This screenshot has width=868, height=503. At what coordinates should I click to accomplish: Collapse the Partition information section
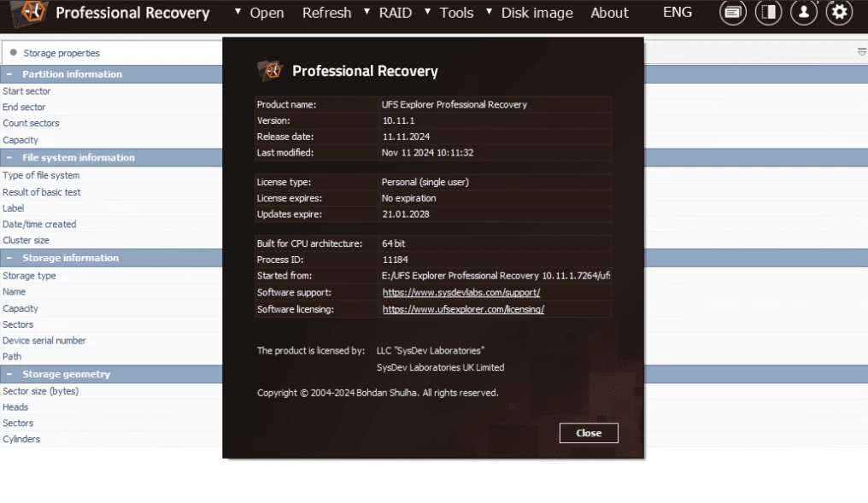point(9,74)
